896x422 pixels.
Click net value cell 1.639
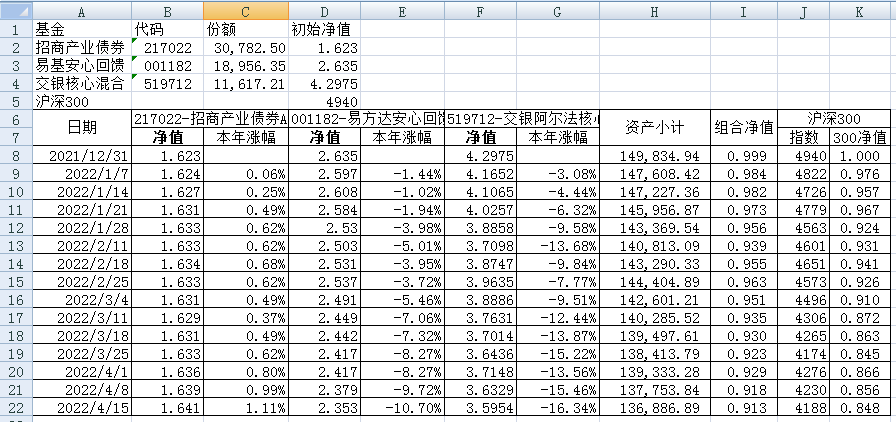(x=167, y=391)
